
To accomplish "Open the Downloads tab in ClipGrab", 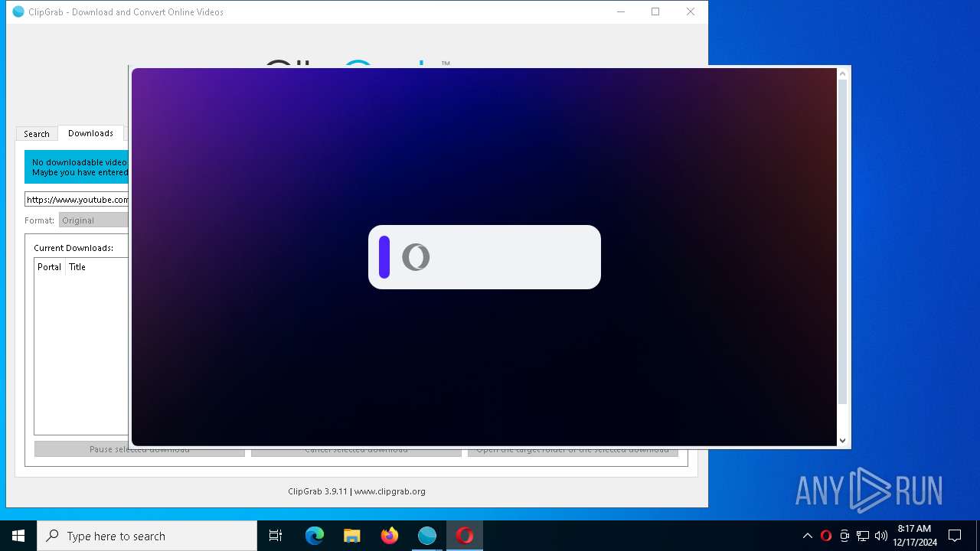I will click(x=90, y=133).
